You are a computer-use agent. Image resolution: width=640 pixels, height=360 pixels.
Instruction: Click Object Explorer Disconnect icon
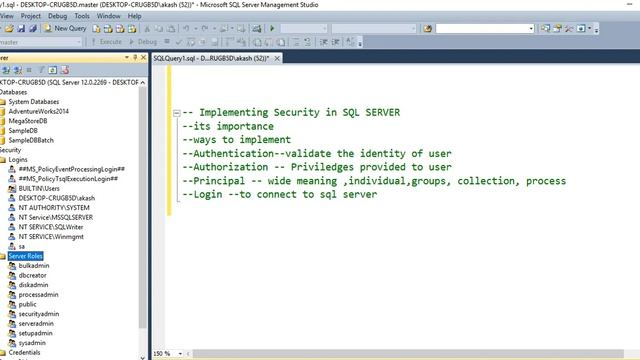[18, 70]
